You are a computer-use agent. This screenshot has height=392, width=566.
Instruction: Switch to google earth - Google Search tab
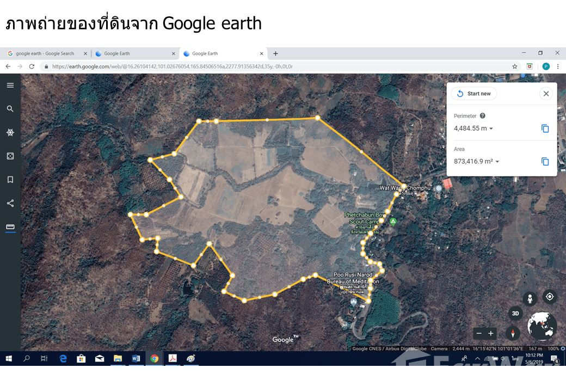click(x=45, y=53)
